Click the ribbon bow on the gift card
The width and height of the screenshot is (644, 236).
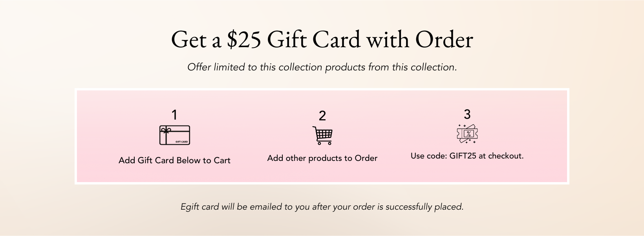coord(166,131)
